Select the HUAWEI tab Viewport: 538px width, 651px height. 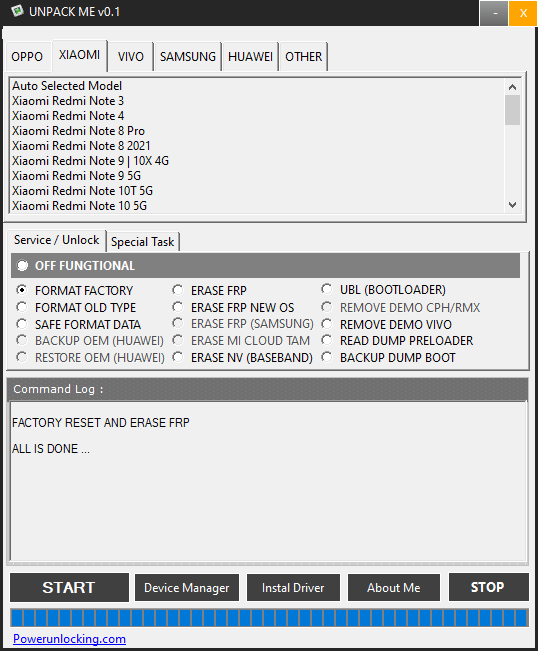click(x=250, y=56)
